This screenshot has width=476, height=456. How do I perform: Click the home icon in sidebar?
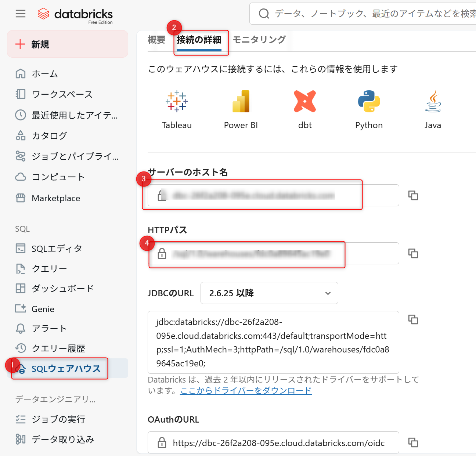[21, 74]
